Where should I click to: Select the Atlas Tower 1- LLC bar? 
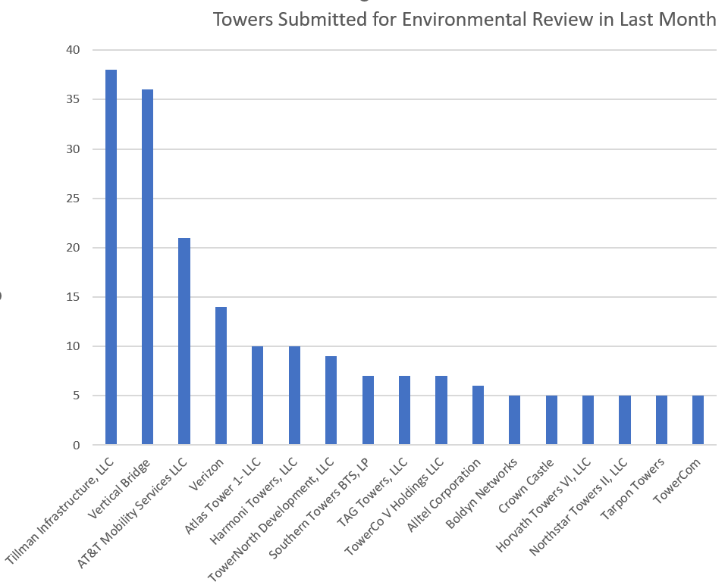[x=257, y=396]
